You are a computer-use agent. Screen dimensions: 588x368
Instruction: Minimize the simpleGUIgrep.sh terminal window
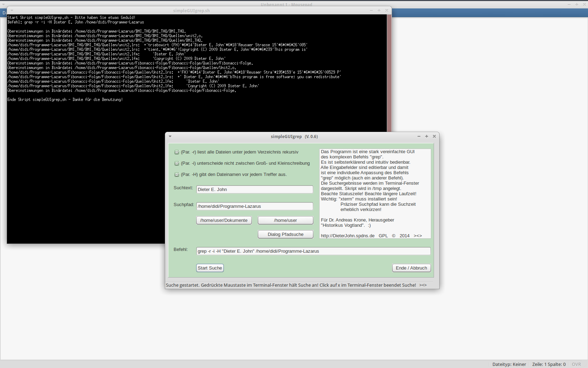coord(371,11)
